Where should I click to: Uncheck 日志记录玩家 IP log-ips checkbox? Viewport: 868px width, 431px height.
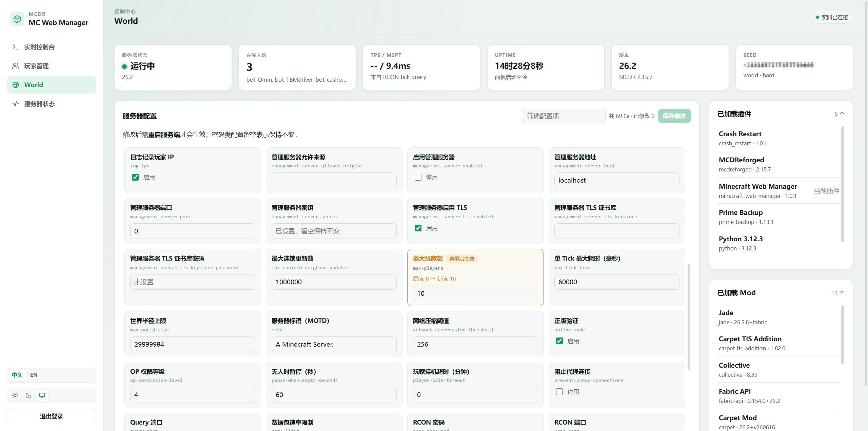click(x=135, y=177)
